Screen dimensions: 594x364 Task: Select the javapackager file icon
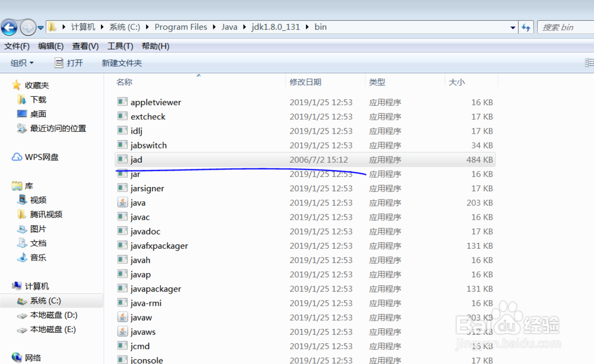coord(122,288)
